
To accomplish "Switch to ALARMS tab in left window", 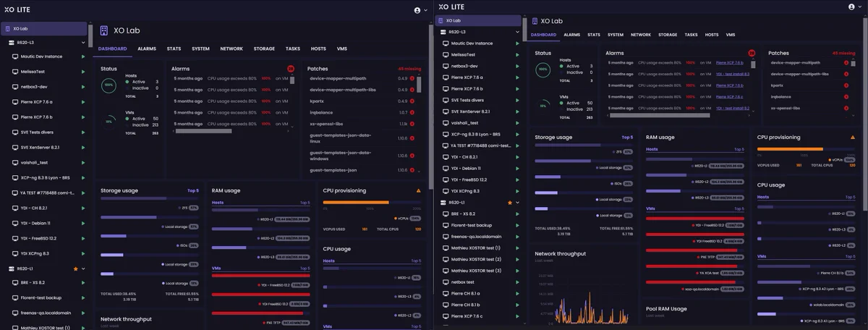I will tap(147, 48).
